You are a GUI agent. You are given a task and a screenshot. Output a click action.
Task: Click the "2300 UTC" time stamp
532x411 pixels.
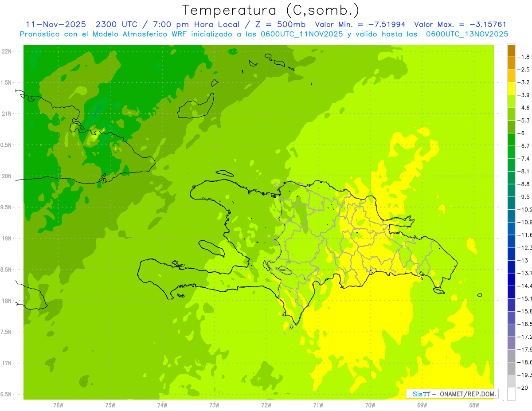[x=117, y=24]
